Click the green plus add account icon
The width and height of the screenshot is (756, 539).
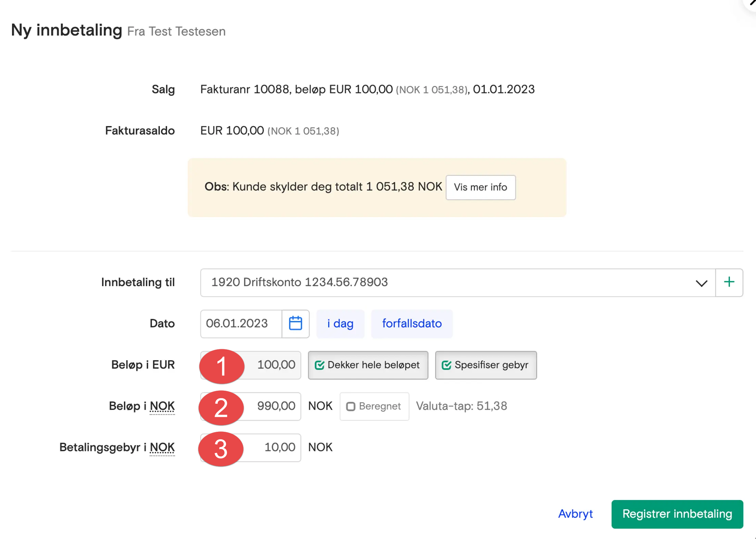(x=729, y=283)
